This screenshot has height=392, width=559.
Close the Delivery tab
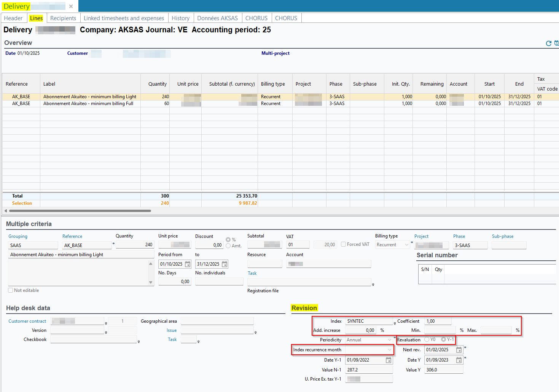click(x=71, y=6)
